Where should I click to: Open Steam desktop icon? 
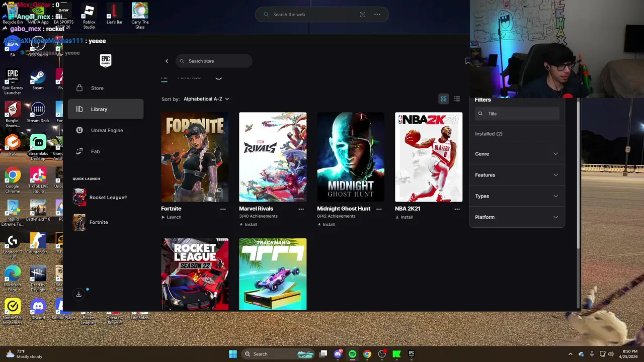point(38,80)
